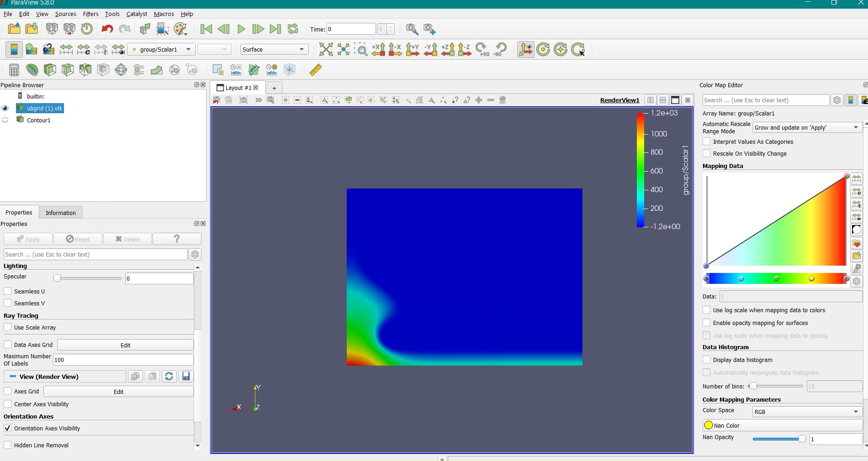This screenshot has height=461, width=868.
Task: Open the Filters menu
Action: click(x=90, y=14)
